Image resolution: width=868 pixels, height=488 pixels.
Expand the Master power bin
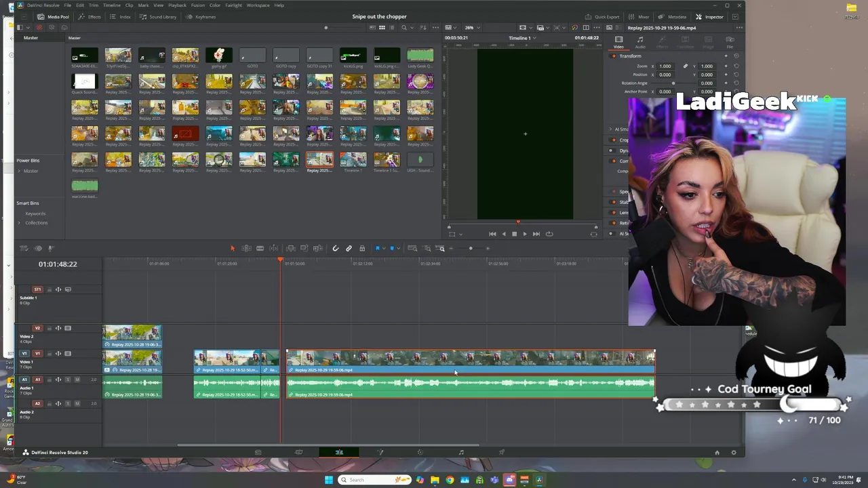pyautogui.click(x=20, y=171)
